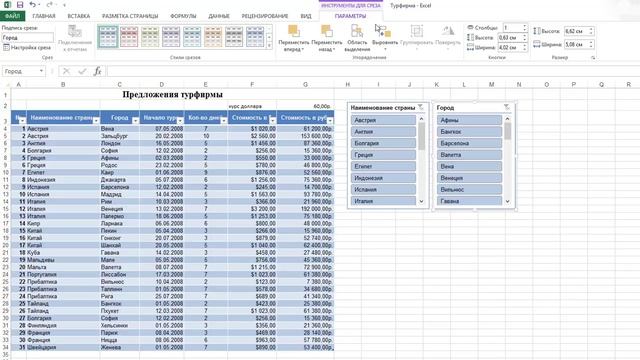The width and height of the screenshot is (640, 360).
Task: Open the Name Box dropdown arrow
Action: [41, 71]
